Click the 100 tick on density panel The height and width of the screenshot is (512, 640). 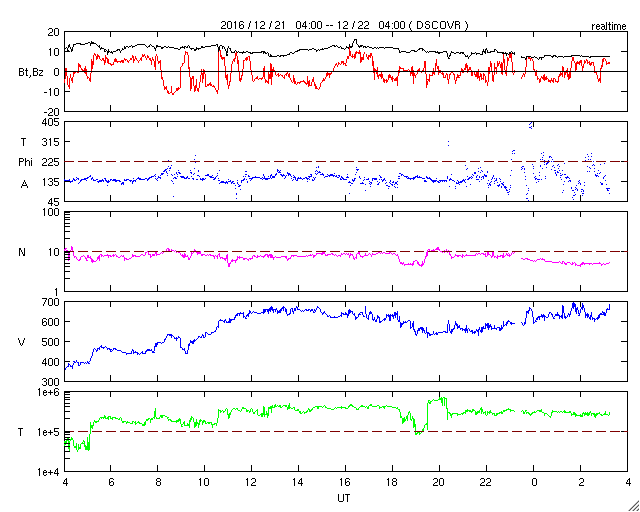[51, 212]
